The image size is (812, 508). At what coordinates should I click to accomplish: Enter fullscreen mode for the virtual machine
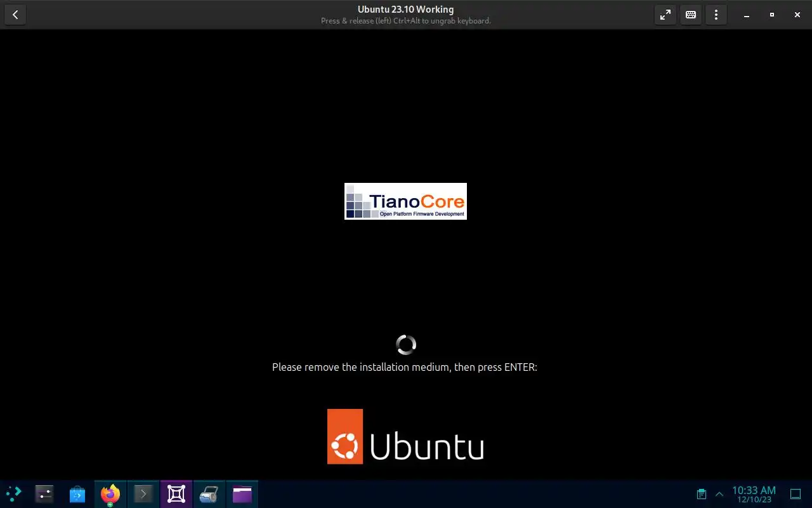(x=665, y=15)
